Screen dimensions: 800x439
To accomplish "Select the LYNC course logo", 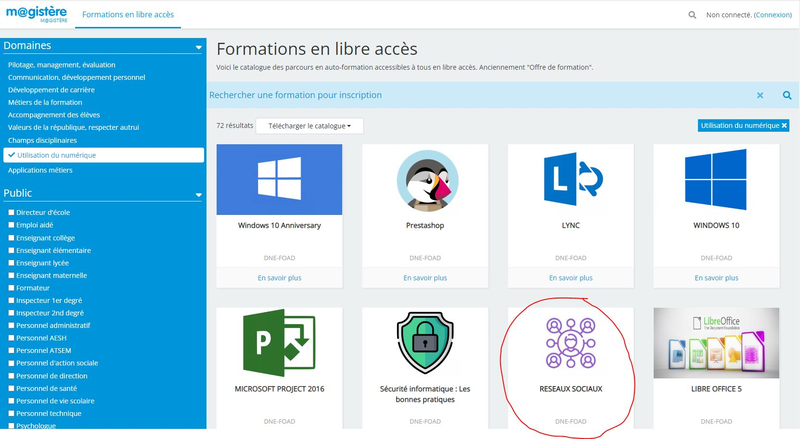I will (x=570, y=179).
